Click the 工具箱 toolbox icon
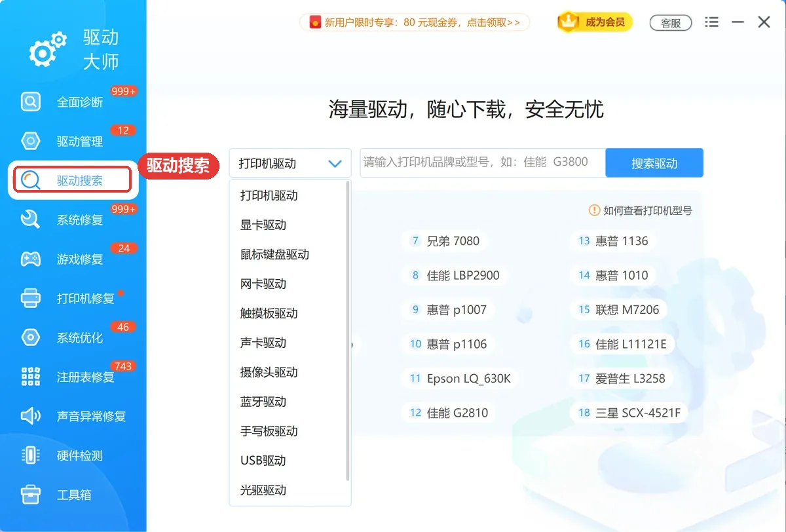786x532 pixels. 31,495
